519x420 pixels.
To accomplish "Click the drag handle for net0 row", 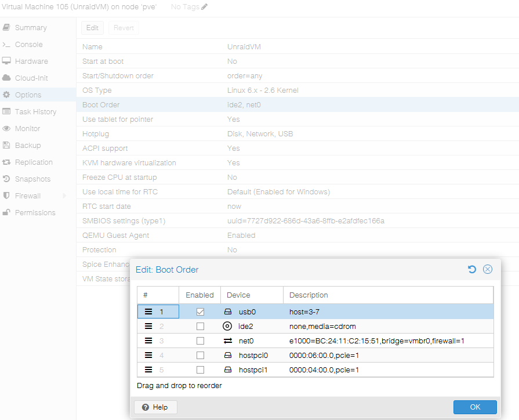I will point(148,341).
